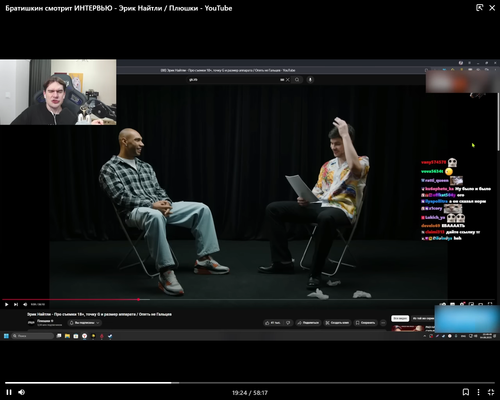Click the back-to-tab icon at top right
The width and height of the screenshot is (500, 400).
click(x=479, y=8)
